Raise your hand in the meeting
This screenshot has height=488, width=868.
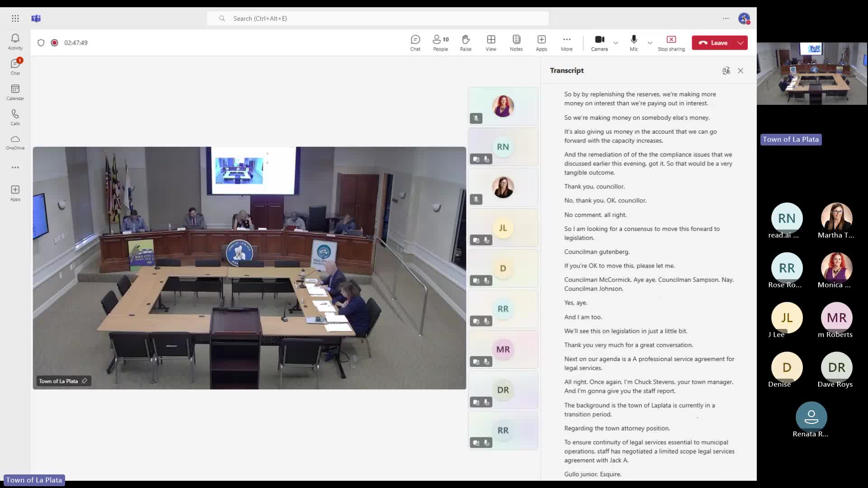click(x=466, y=43)
